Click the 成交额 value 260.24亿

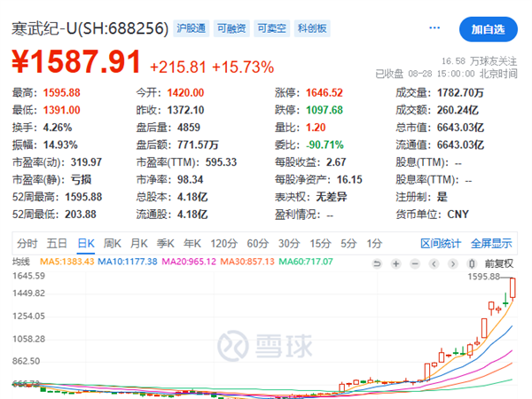pyautogui.click(x=458, y=110)
